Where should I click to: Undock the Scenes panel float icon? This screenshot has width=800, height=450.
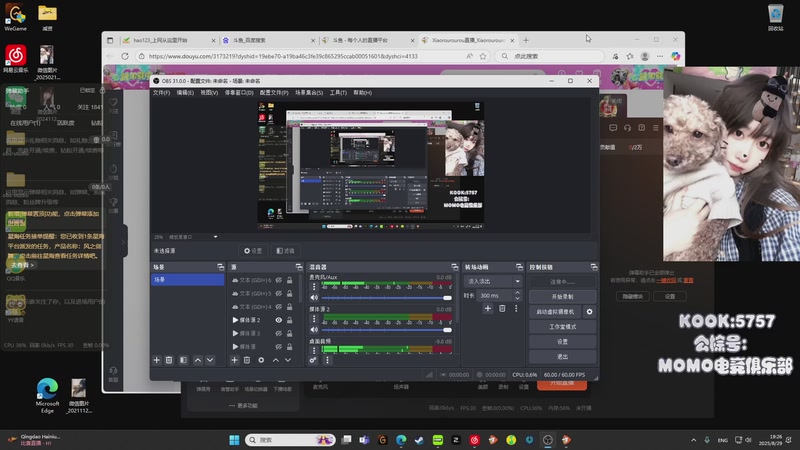pos(220,267)
